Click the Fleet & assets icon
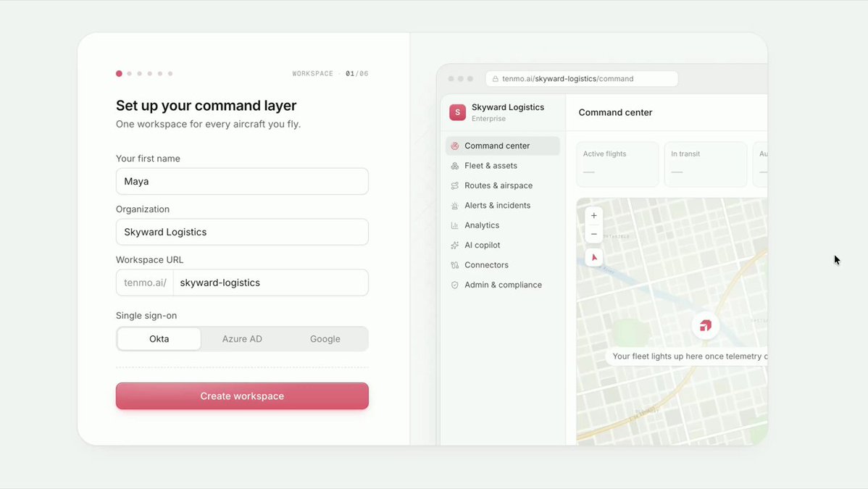 click(x=454, y=166)
